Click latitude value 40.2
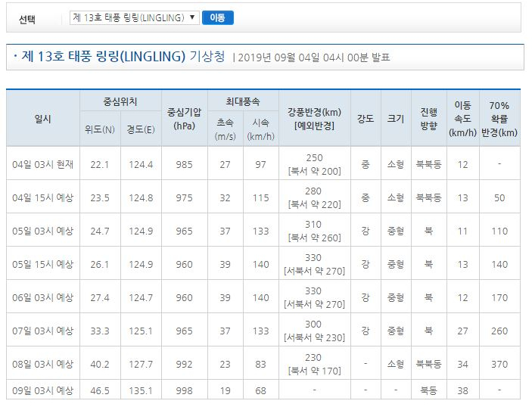 click(x=100, y=365)
